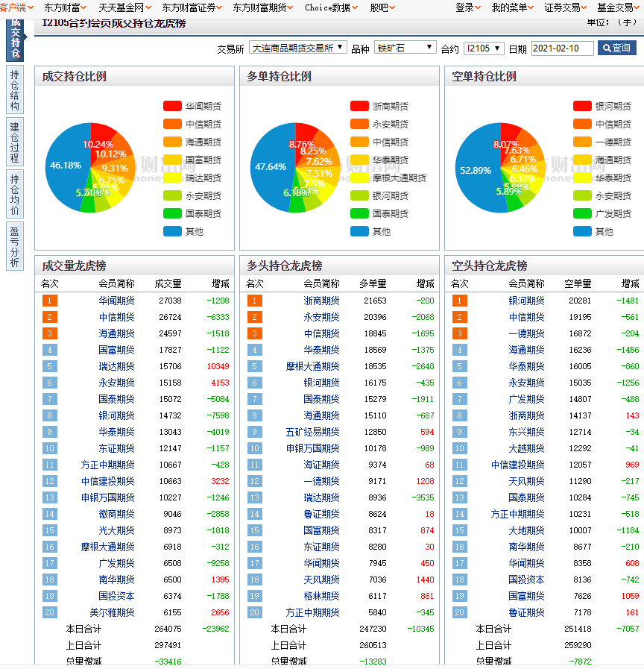Click the date field 2021-02-10
This screenshot has height=669, width=644.
coord(562,48)
